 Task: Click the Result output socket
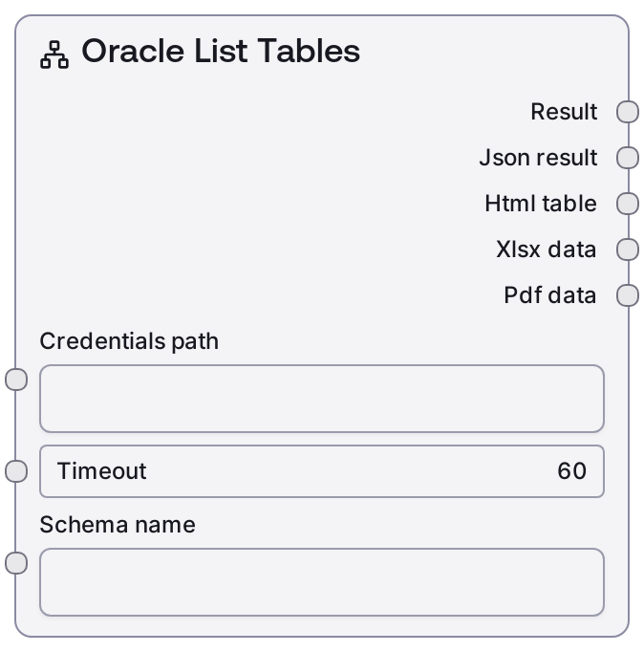click(627, 112)
